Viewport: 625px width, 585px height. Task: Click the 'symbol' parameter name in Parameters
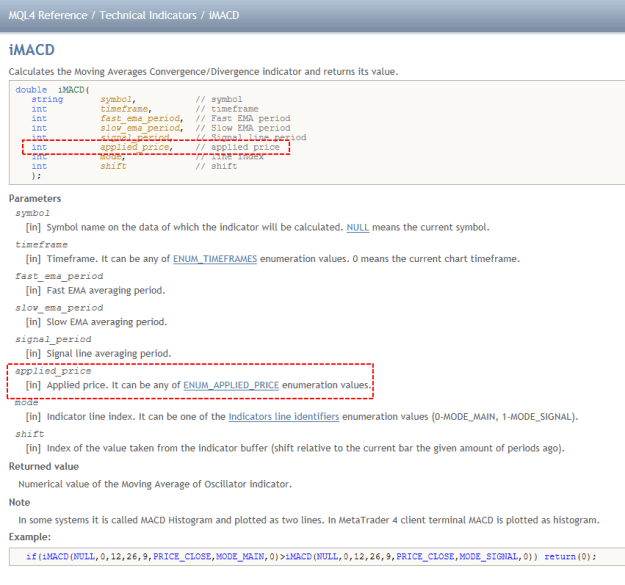tap(32, 214)
